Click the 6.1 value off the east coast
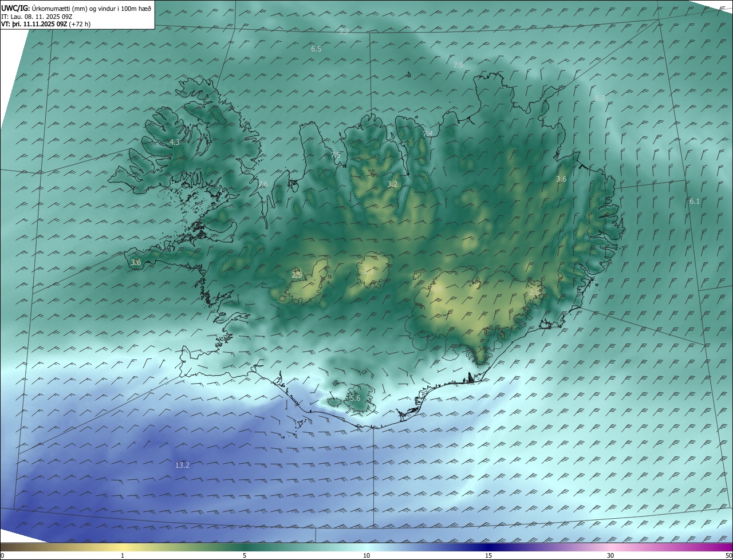This screenshot has width=733, height=560. pyautogui.click(x=695, y=201)
